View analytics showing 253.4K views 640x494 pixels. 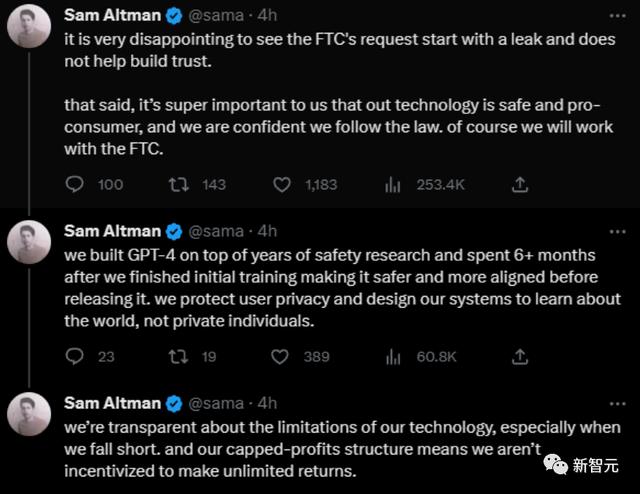(394, 184)
